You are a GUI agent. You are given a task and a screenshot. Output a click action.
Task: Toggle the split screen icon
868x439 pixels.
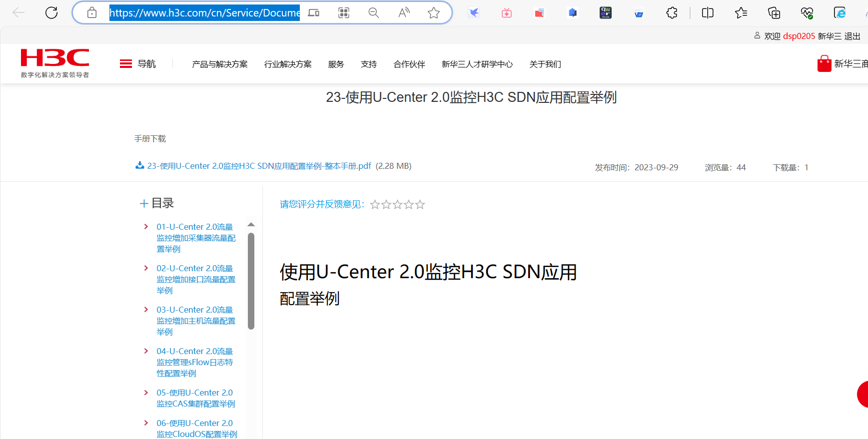click(708, 12)
